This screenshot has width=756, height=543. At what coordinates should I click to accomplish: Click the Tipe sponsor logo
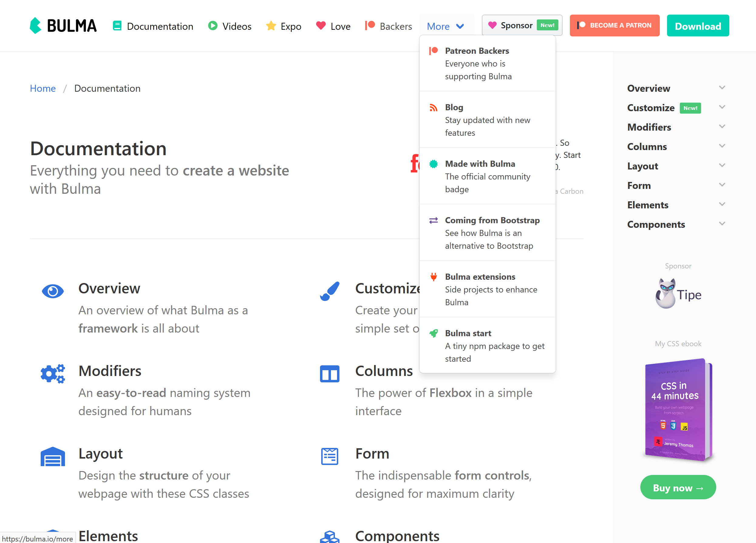point(678,293)
